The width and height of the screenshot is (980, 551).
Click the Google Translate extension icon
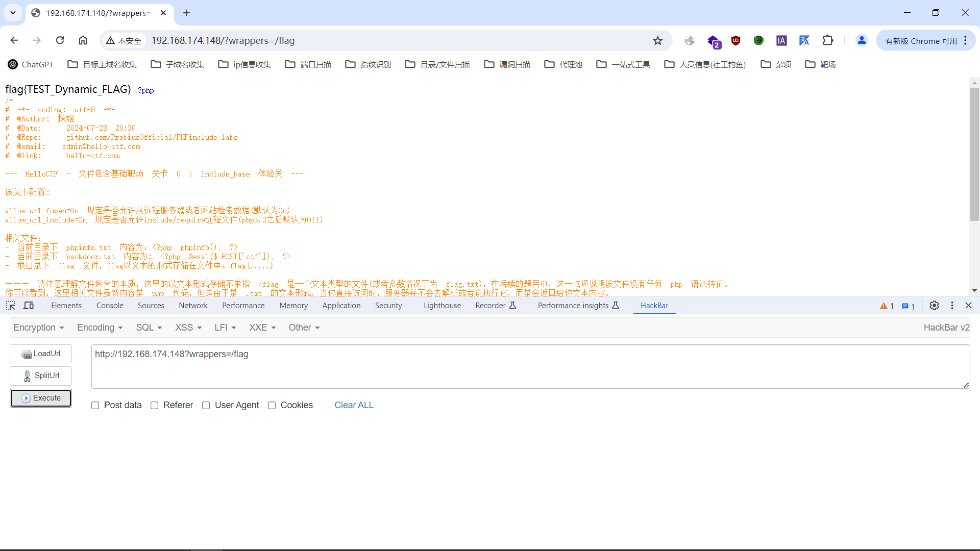coord(804,41)
